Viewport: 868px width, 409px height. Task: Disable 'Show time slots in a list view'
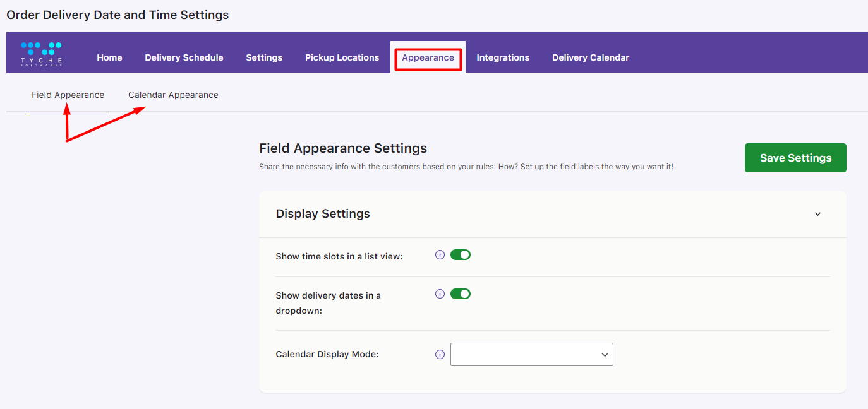460,254
